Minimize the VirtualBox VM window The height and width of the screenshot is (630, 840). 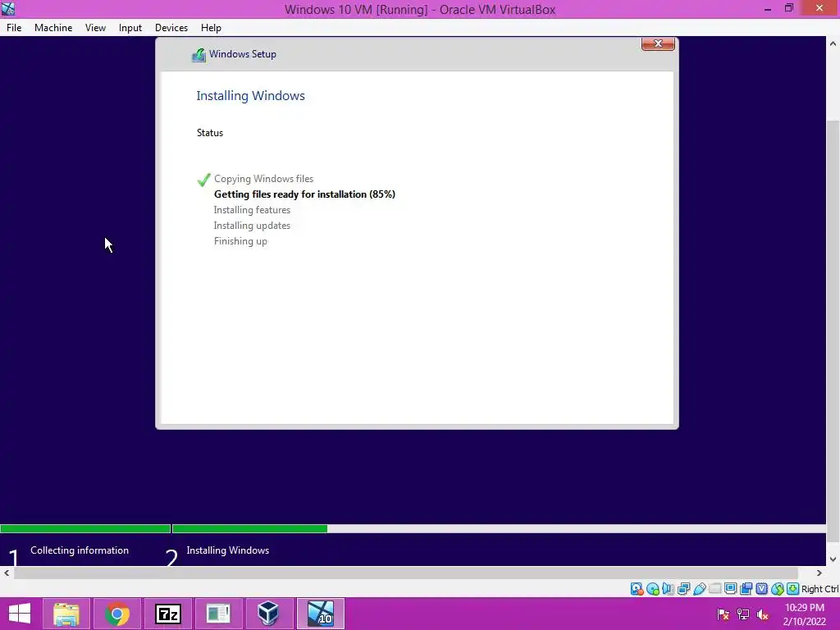[768, 8]
